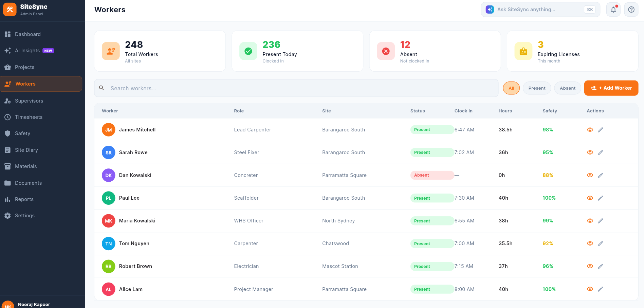Viewport: 644px width, 308px height.
Task: Select the All filter chip
Action: click(511, 88)
